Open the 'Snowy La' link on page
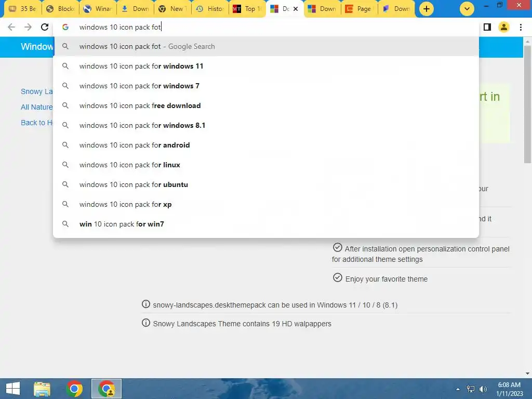 coord(37,91)
